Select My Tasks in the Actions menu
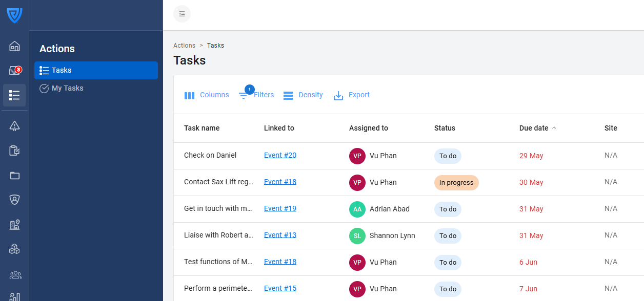This screenshot has width=644, height=301. click(67, 89)
